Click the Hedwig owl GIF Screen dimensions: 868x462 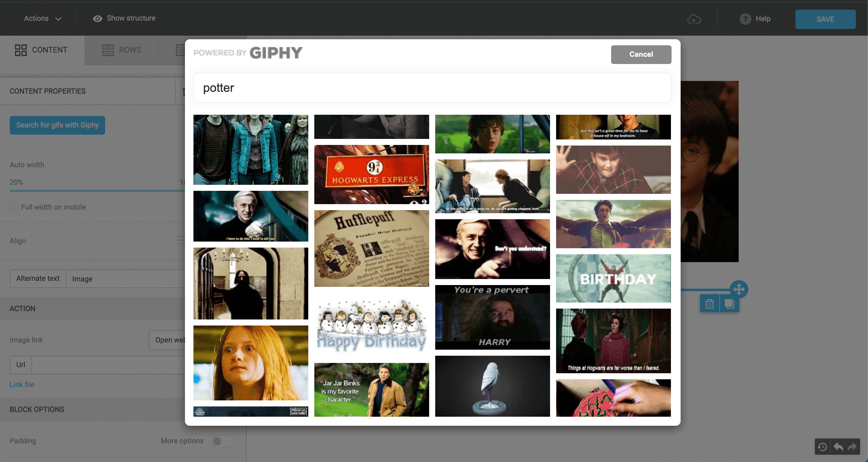[x=492, y=386]
